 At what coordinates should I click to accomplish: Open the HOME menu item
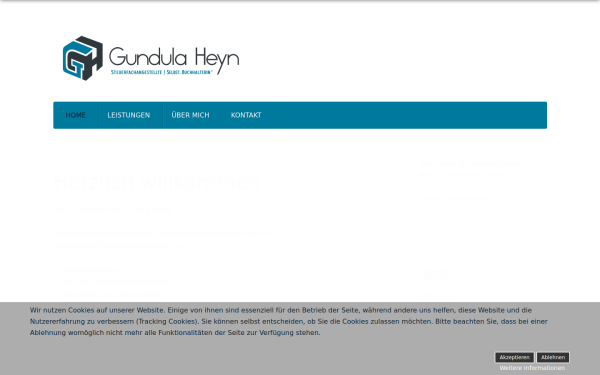76,115
